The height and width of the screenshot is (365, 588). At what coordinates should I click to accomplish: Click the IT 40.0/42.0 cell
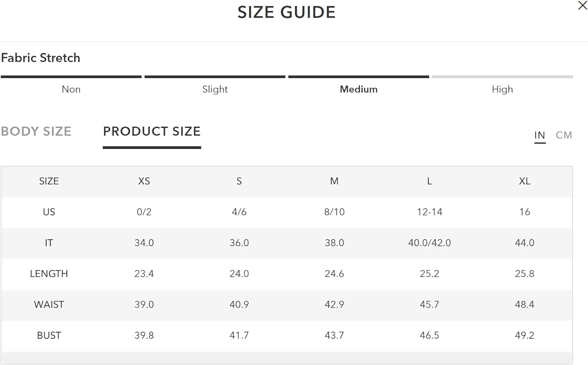coord(429,243)
